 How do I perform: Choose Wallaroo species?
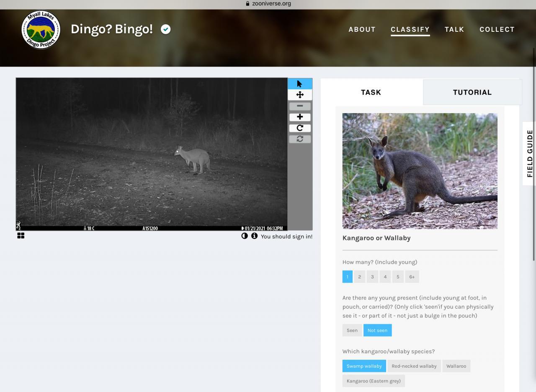(x=456, y=366)
